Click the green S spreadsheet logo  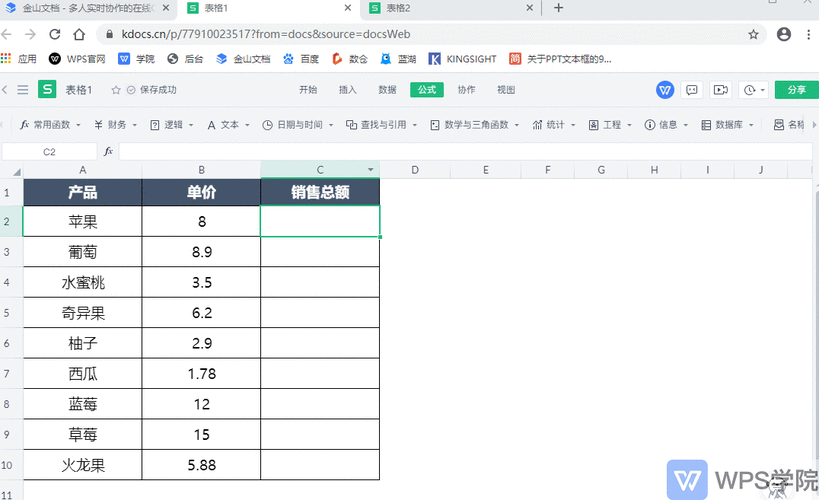pos(47,89)
